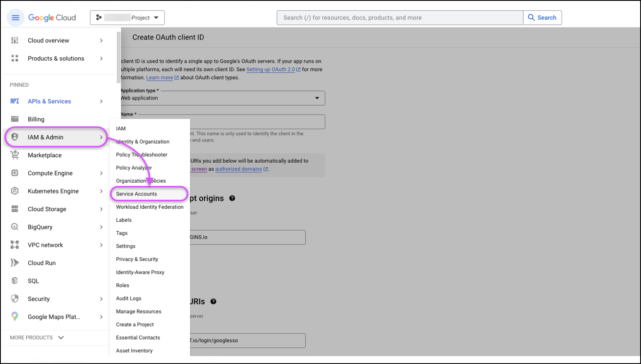Click into the resources search field
Screen dimensions: 641x364
tap(399, 18)
